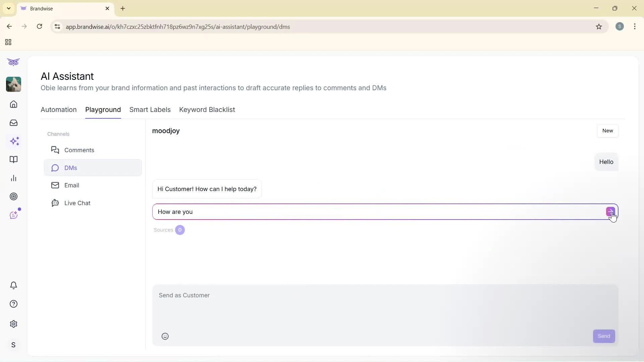
Task: Open the Inbox from the sidebar
Action: [13, 123]
